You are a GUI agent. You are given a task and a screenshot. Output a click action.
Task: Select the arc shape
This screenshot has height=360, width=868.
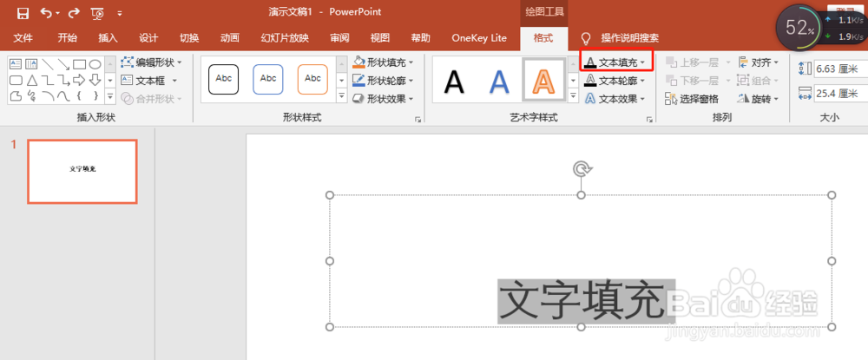48,96
